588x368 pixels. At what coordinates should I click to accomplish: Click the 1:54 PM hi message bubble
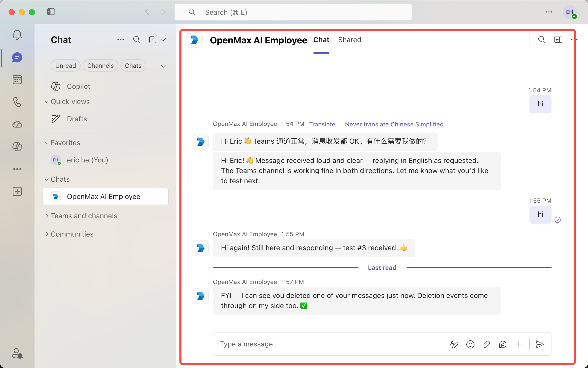(540, 104)
